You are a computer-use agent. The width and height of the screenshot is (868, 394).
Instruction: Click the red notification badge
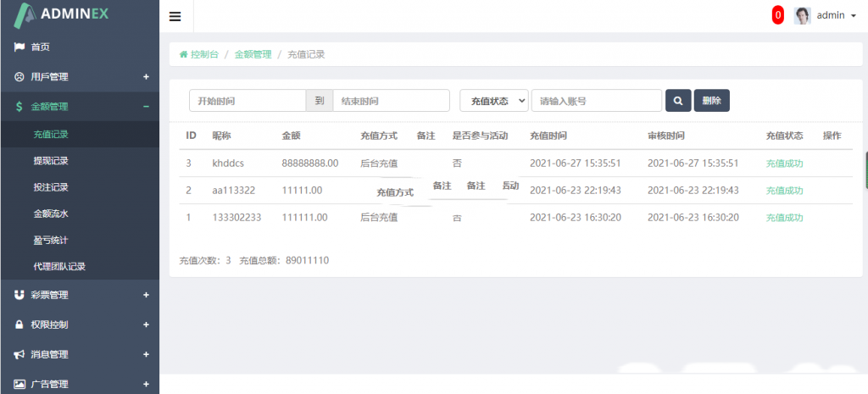pyautogui.click(x=777, y=15)
